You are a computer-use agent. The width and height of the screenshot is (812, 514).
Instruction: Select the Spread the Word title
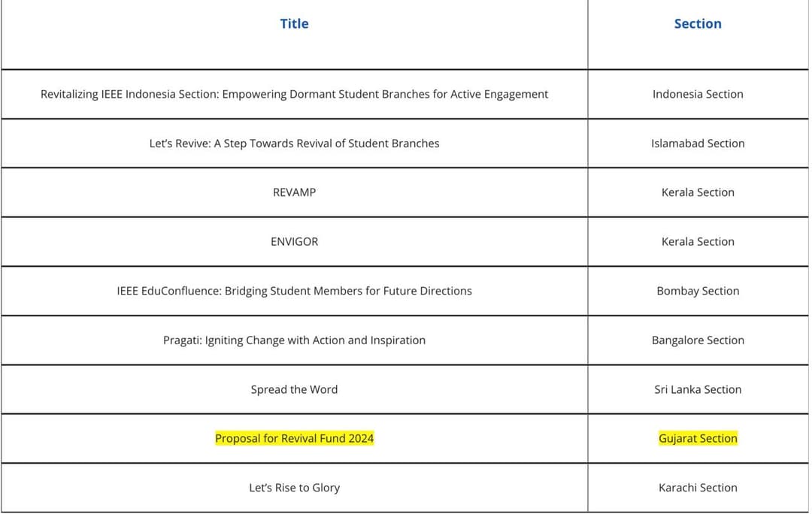294,389
